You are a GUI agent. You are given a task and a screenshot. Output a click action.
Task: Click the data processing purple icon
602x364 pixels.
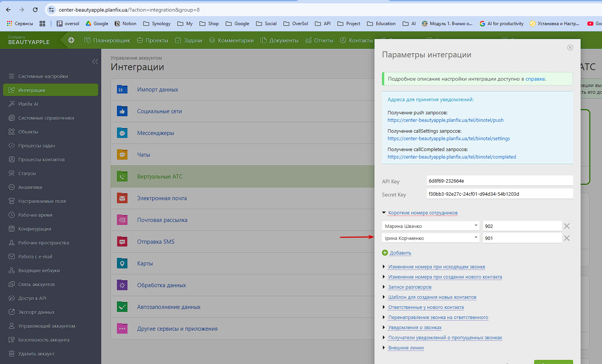point(122,285)
